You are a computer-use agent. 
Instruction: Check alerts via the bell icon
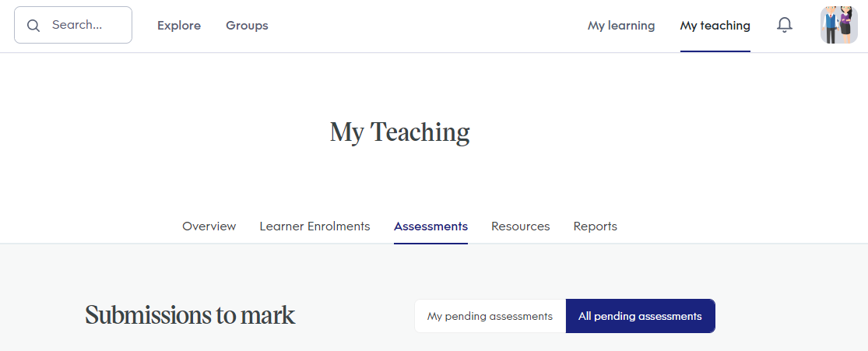point(785,25)
